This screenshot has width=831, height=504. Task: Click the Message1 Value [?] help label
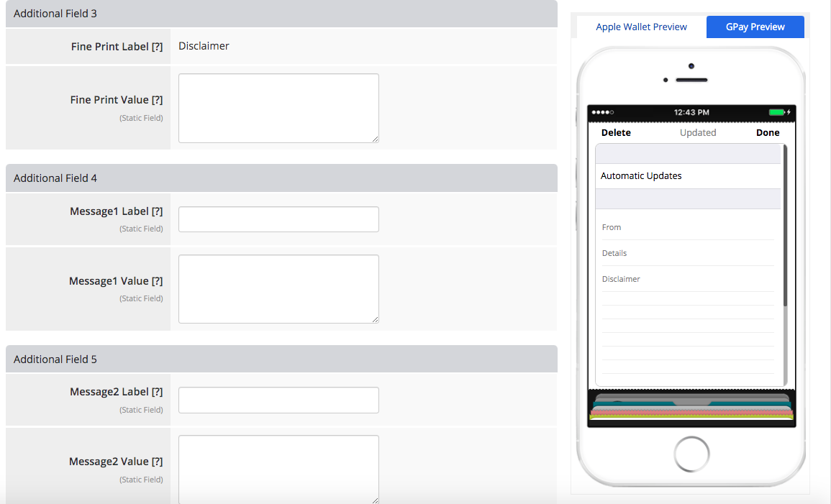coord(116,281)
